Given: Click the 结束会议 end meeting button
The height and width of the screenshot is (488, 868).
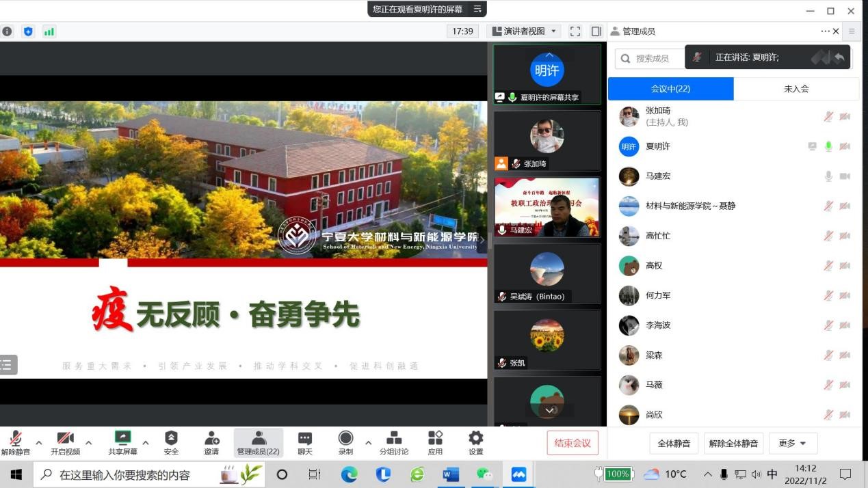Looking at the screenshot, I should (573, 443).
